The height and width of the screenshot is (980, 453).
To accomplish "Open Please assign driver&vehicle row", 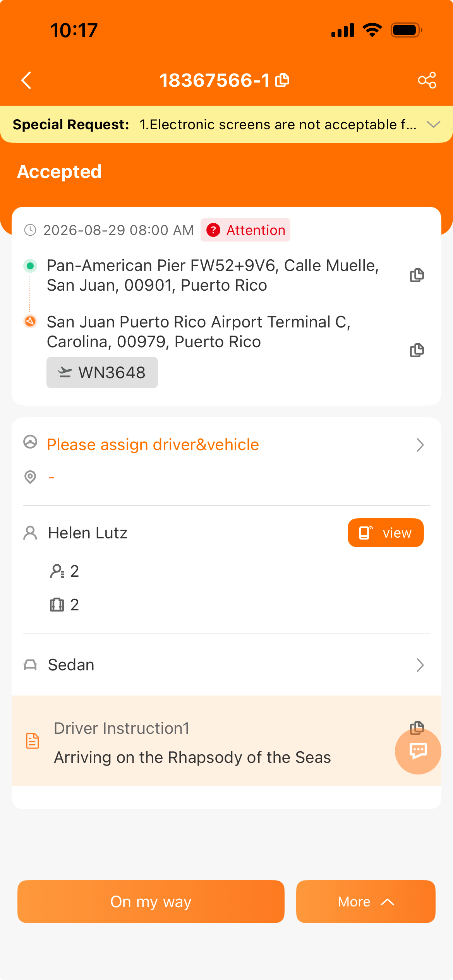I will [226, 445].
